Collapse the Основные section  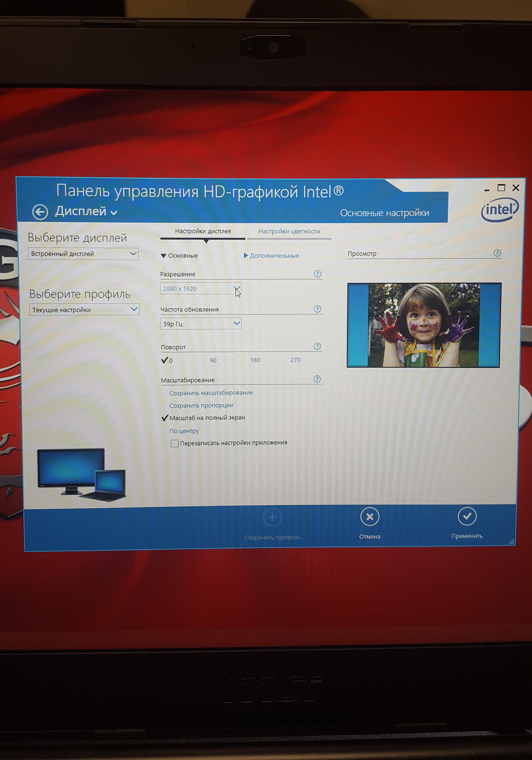pyautogui.click(x=179, y=256)
